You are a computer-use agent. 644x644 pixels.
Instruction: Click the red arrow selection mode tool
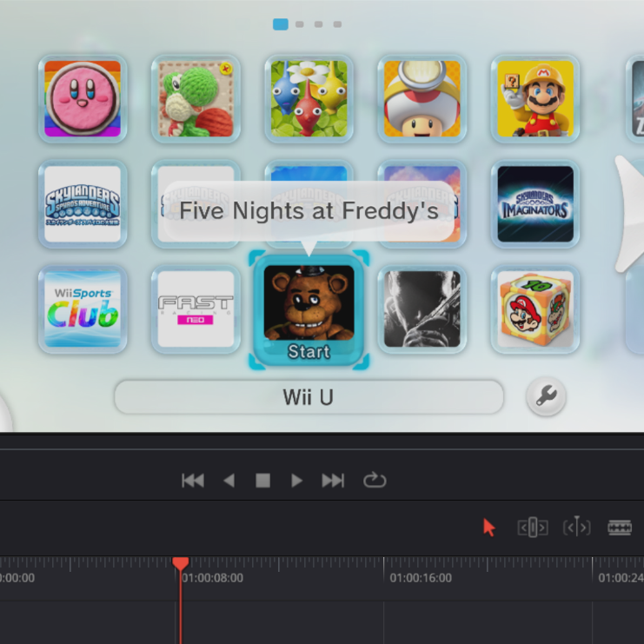(488, 528)
